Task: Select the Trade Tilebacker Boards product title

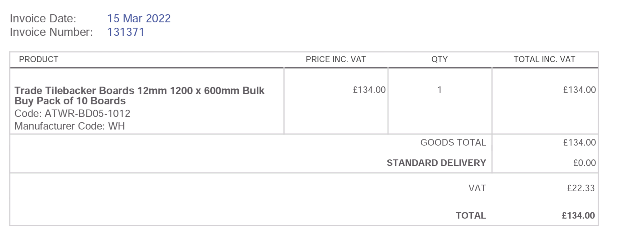Action: [x=139, y=95]
